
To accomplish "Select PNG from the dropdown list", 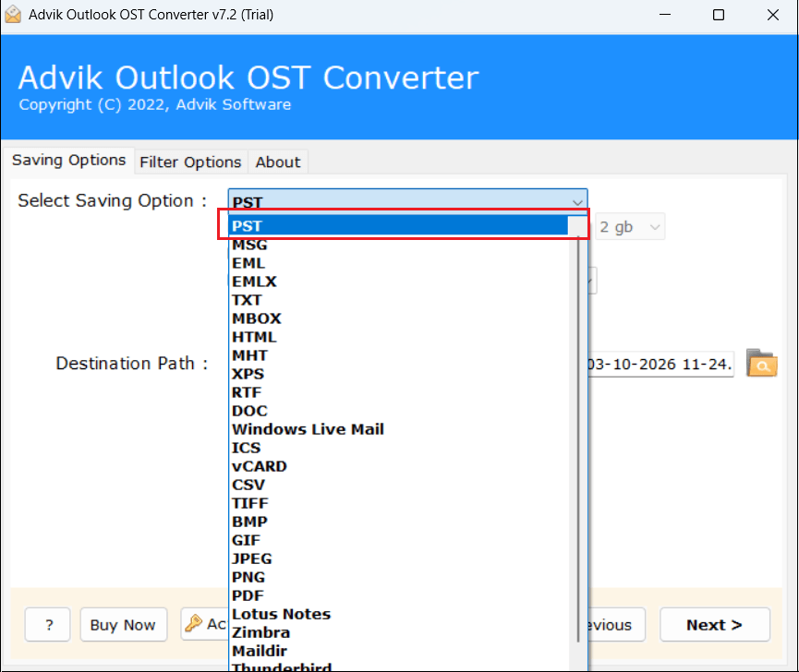I will tap(399, 577).
